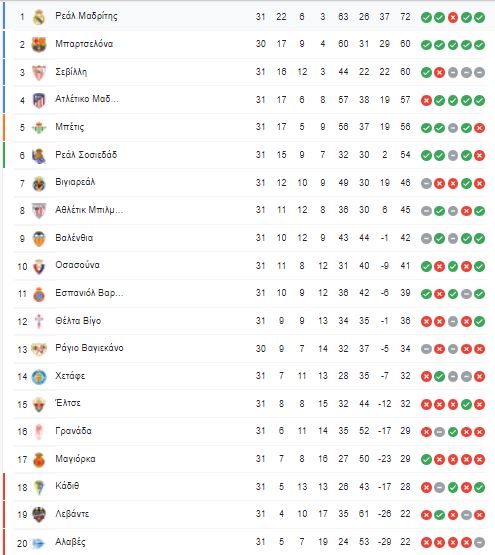Open the Βιγιαρεάλ team link
The height and width of the screenshot is (555, 495).
(x=75, y=182)
